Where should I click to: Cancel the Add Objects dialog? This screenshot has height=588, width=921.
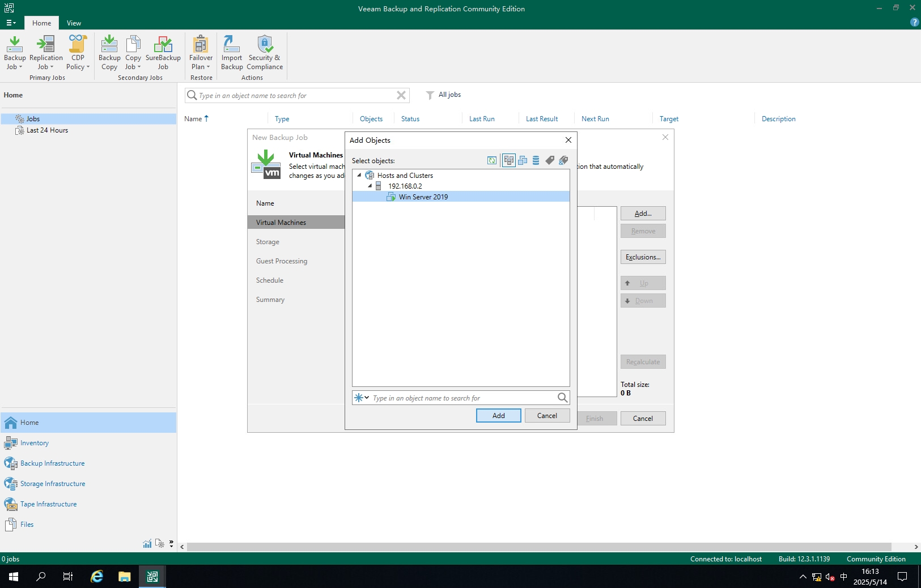click(x=547, y=416)
